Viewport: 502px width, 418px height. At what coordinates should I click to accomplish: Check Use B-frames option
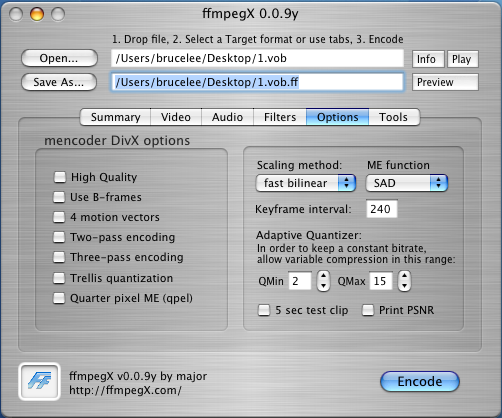click(59, 197)
